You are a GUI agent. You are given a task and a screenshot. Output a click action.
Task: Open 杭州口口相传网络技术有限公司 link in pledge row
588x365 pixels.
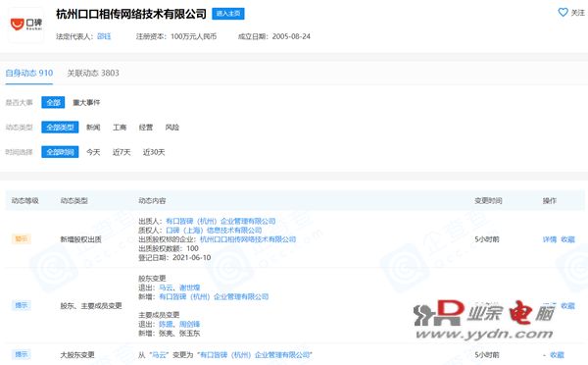tap(248, 239)
